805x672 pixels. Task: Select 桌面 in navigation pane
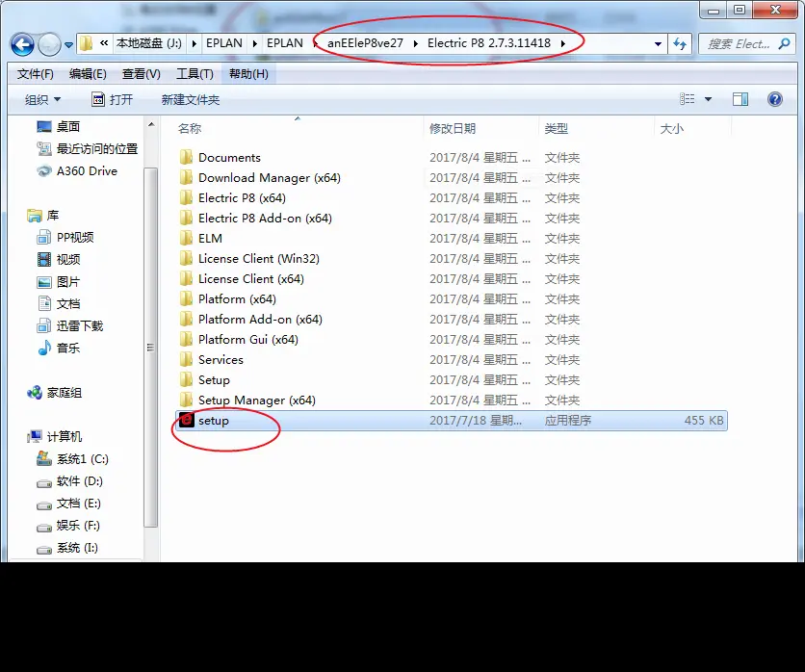59,126
